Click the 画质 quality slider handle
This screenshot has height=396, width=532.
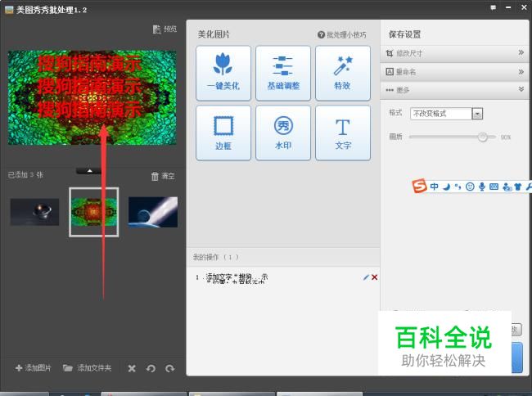tap(482, 137)
